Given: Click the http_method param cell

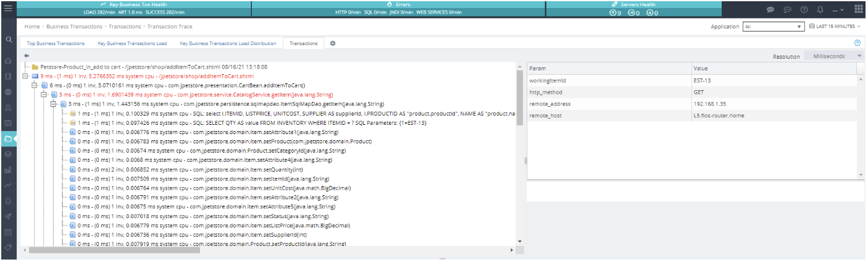Looking at the screenshot, I should click(609, 92).
